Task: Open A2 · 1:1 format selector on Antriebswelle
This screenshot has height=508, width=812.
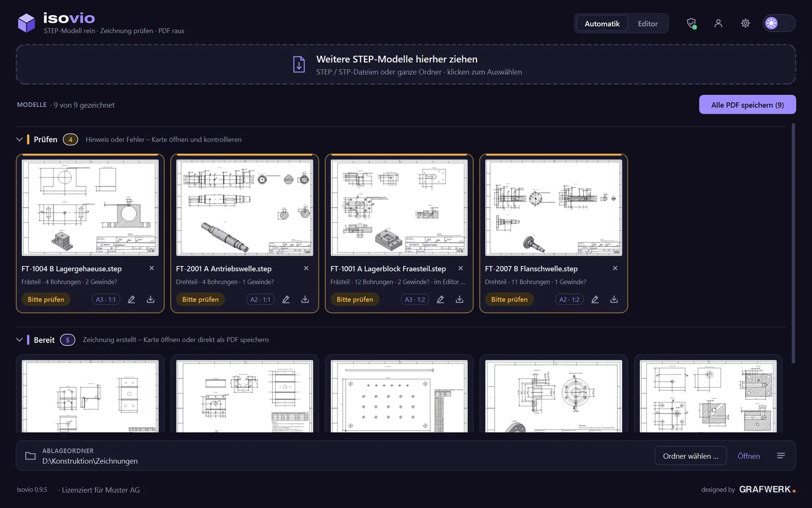Action: point(260,300)
